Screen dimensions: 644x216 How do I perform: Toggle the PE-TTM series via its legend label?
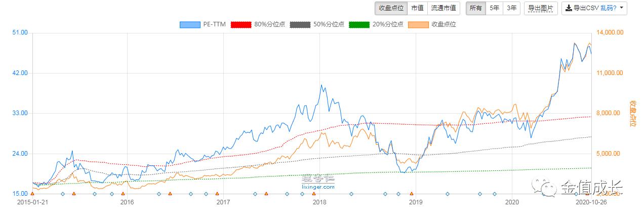pyautogui.click(x=214, y=24)
